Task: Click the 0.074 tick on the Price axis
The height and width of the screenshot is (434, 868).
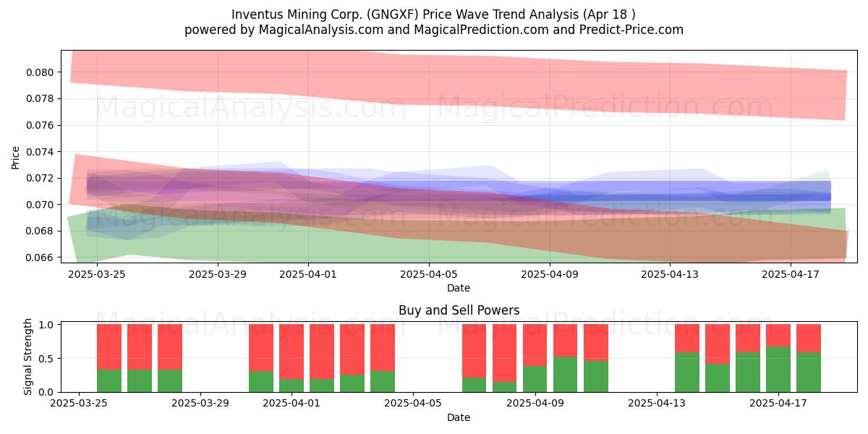Action: point(41,152)
